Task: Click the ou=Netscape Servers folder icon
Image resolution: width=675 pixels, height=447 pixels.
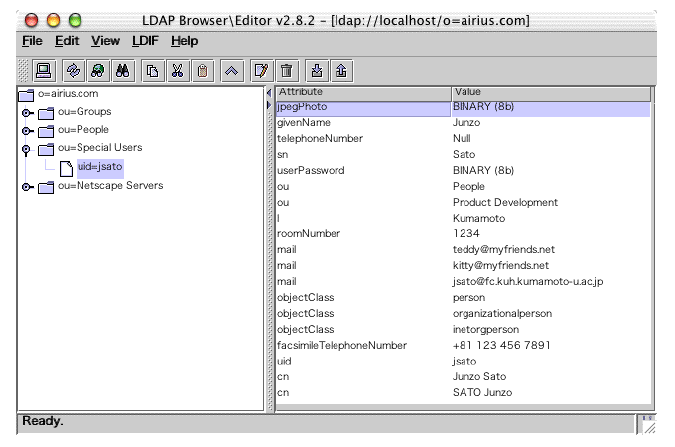Action: pos(46,187)
